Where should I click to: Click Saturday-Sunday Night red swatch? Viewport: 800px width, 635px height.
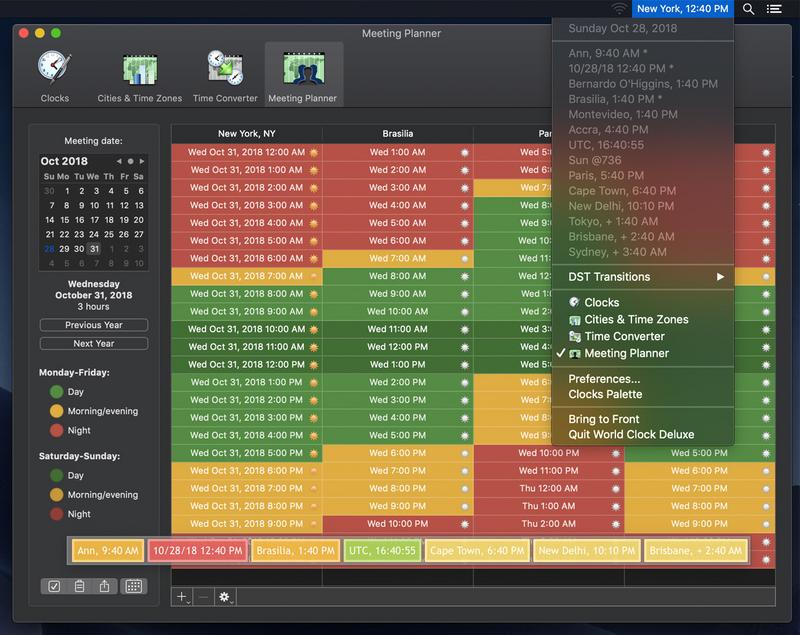coord(57,514)
